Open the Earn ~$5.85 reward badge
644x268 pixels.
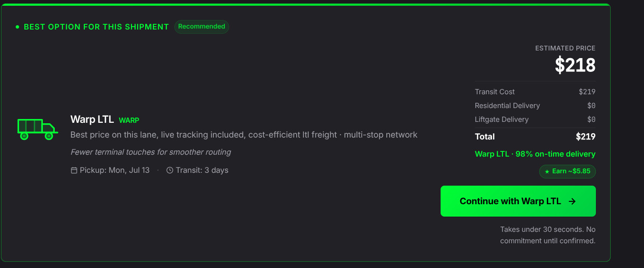[567, 171]
